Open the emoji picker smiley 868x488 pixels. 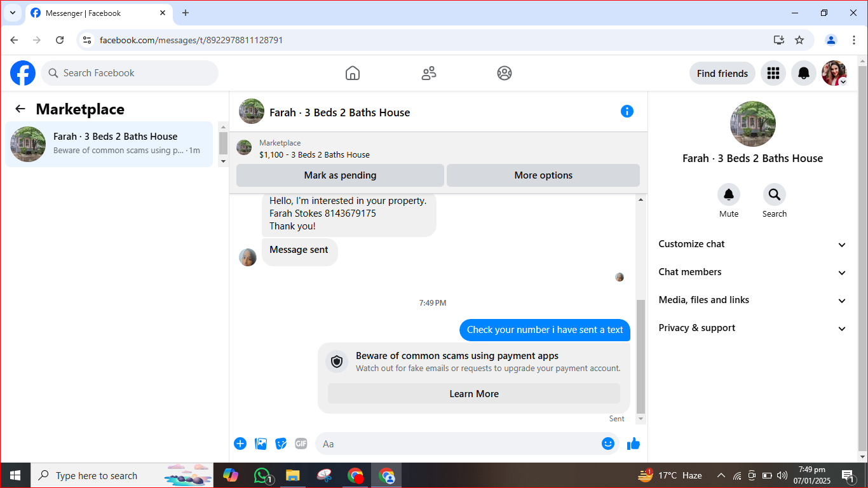click(608, 444)
